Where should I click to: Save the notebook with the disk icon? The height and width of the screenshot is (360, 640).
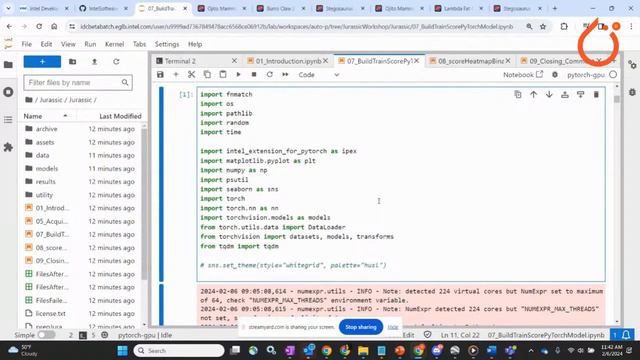(x=160, y=75)
